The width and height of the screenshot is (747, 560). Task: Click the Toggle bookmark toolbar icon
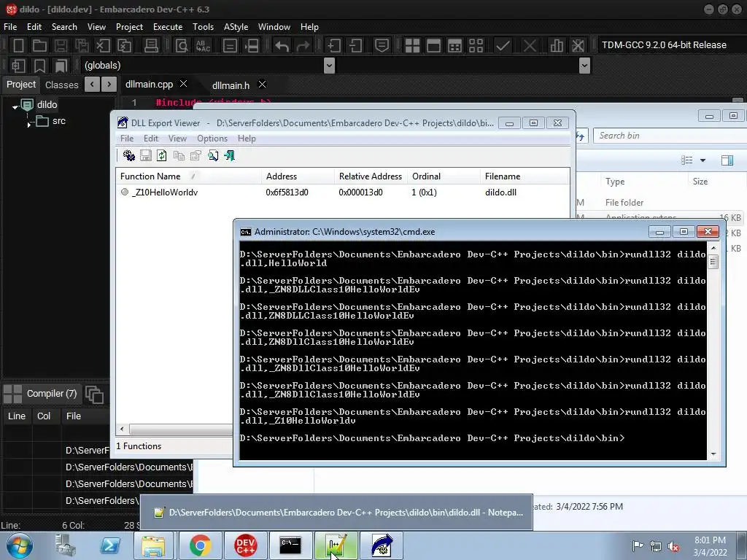pyautogui.click(x=39, y=66)
